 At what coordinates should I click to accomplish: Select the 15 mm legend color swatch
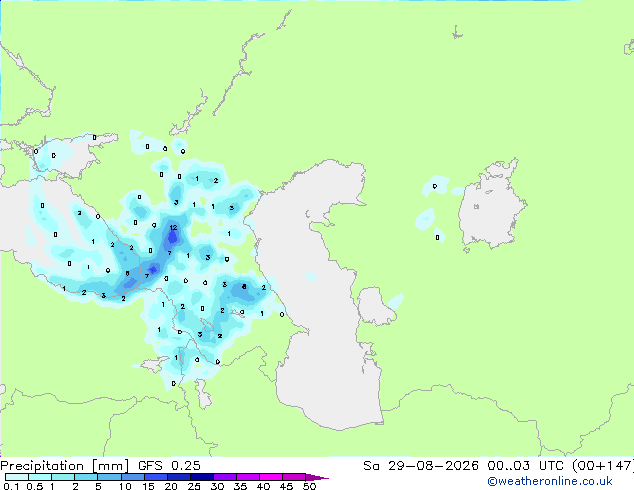(155, 477)
